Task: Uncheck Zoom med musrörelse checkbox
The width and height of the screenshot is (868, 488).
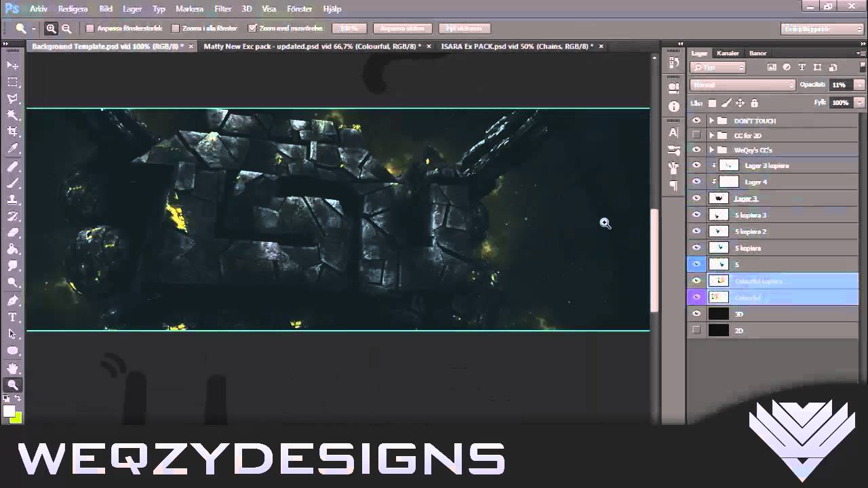Action: pyautogui.click(x=252, y=28)
